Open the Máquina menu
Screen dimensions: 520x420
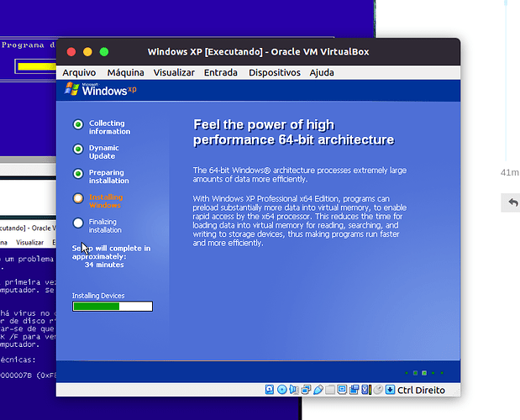(x=125, y=72)
